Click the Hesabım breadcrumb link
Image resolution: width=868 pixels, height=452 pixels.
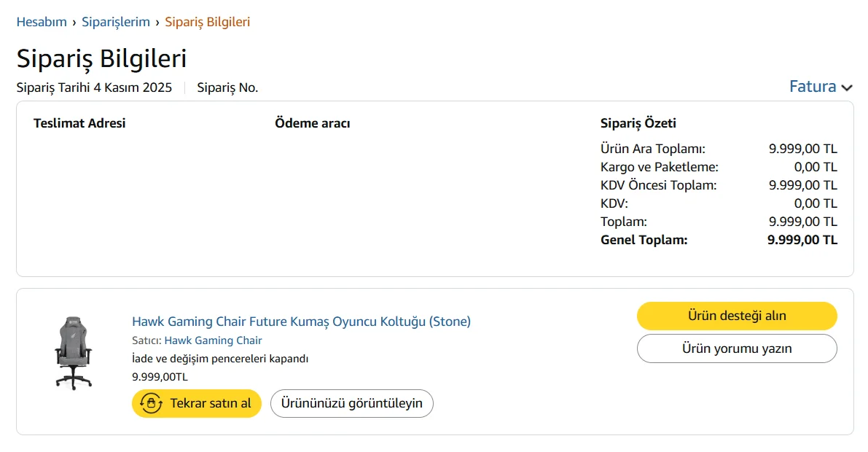(42, 22)
